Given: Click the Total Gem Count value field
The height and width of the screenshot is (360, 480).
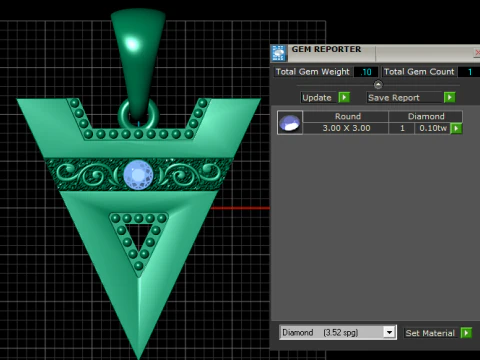Looking at the screenshot, I should coord(469,72).
